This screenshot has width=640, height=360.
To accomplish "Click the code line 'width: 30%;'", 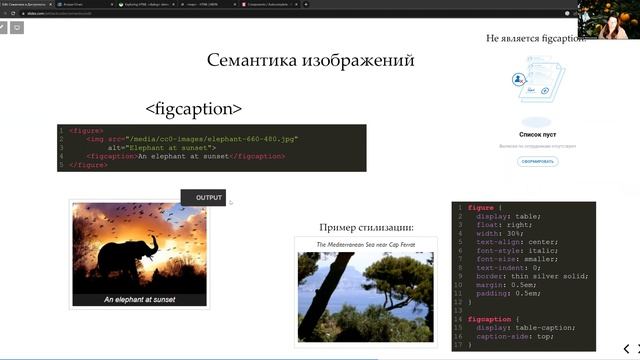I will coord(500,233).
